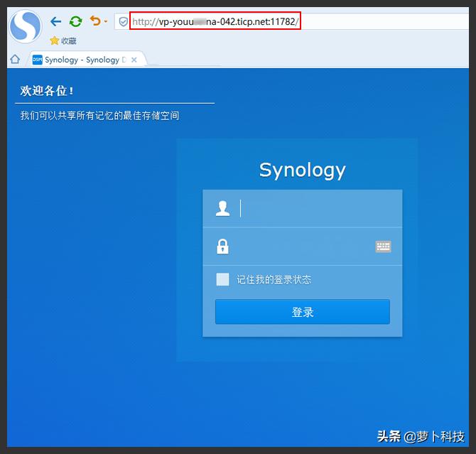Screen dimensions: 476x454
Task: Click the DSM favicon on the tab
Action: 38,60
